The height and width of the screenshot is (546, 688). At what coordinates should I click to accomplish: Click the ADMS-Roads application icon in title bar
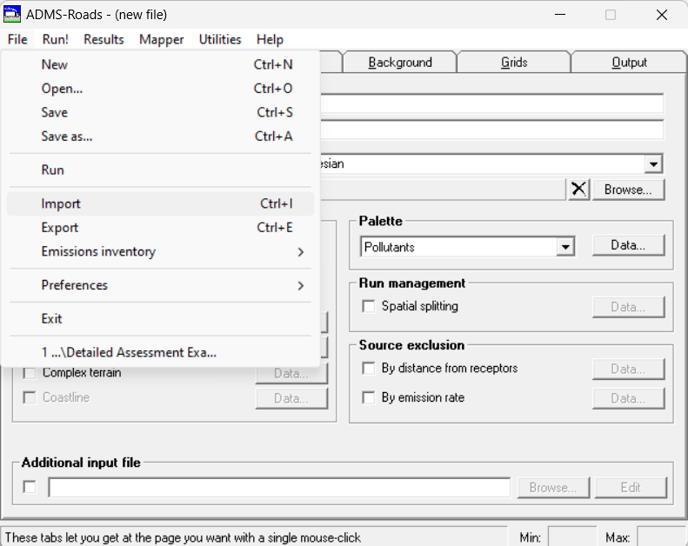click(13, 15)
